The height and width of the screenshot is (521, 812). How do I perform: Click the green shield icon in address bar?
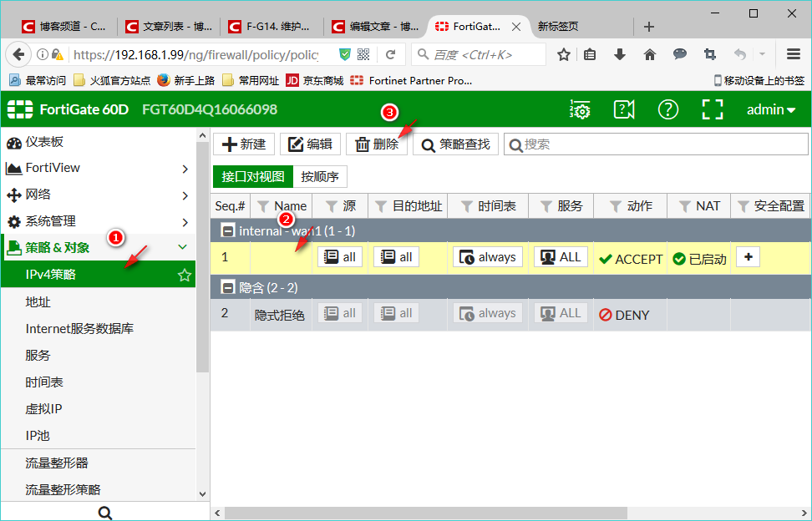(344, 54)
